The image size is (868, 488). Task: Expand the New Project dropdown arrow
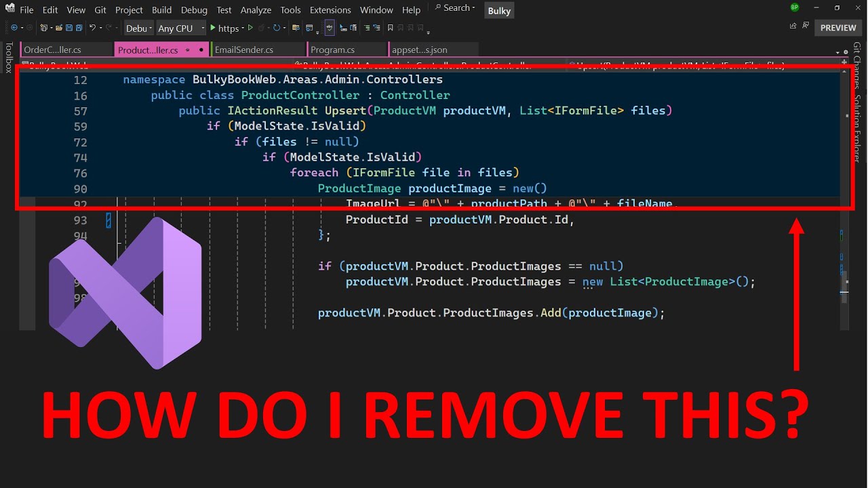coord(51,28)
